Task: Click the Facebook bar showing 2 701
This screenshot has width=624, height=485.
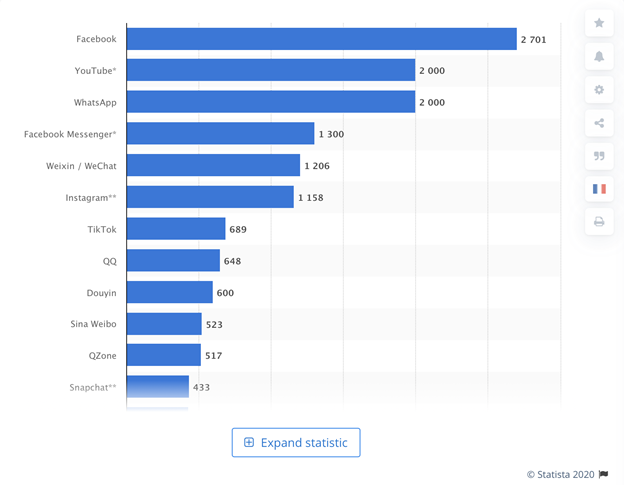Action: [x=322, y=39]
